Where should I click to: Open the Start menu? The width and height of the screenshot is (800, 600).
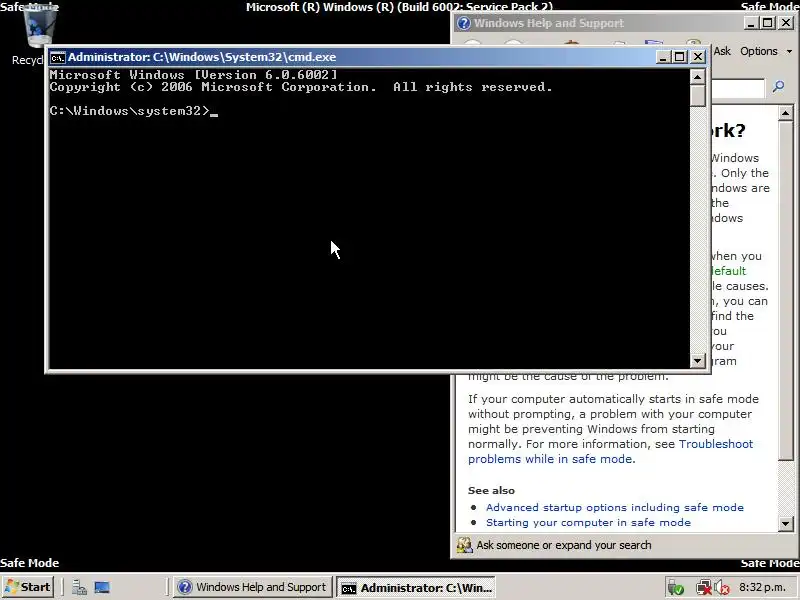(29, 587)
